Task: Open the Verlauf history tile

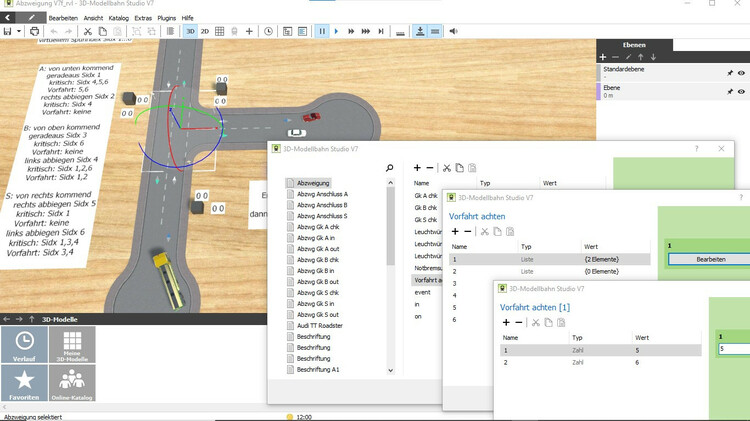Action: click(x=24, y=344)
